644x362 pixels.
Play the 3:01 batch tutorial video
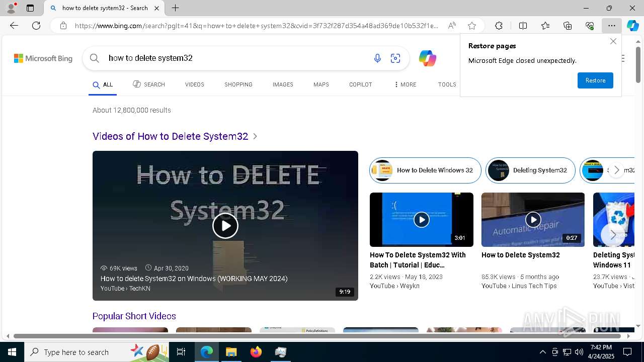[x=422, y=220]
